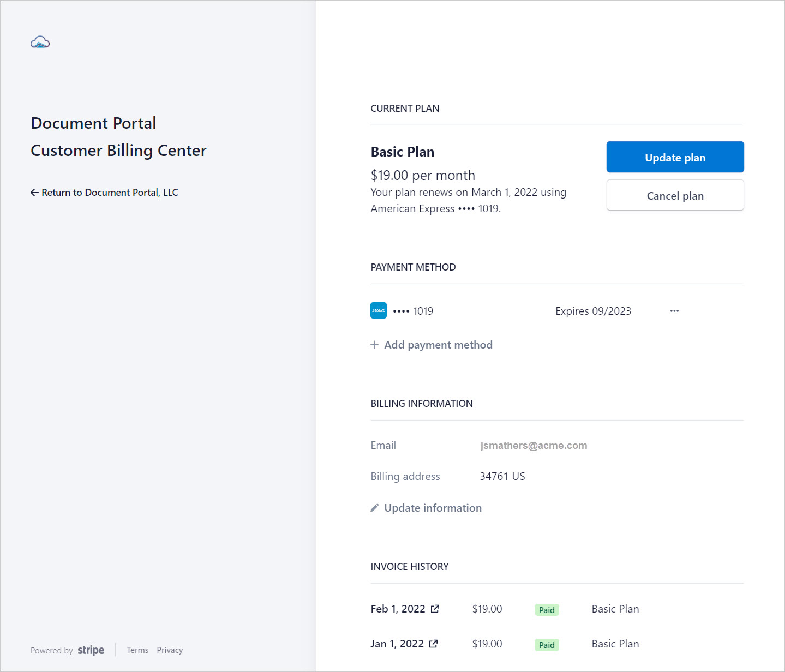Open the Terms page

[x=137, y=650]
